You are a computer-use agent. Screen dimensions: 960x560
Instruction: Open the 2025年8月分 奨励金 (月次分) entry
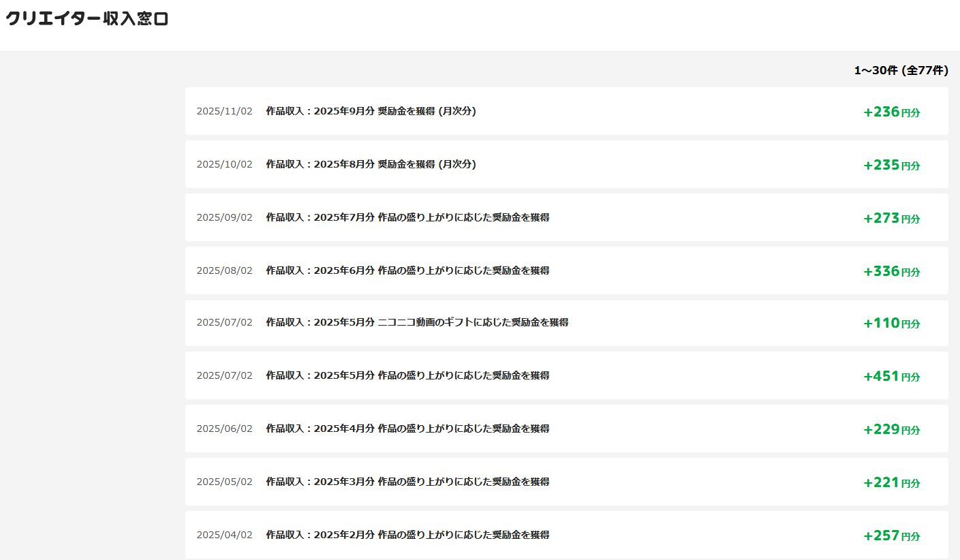[x=371, y=164]
